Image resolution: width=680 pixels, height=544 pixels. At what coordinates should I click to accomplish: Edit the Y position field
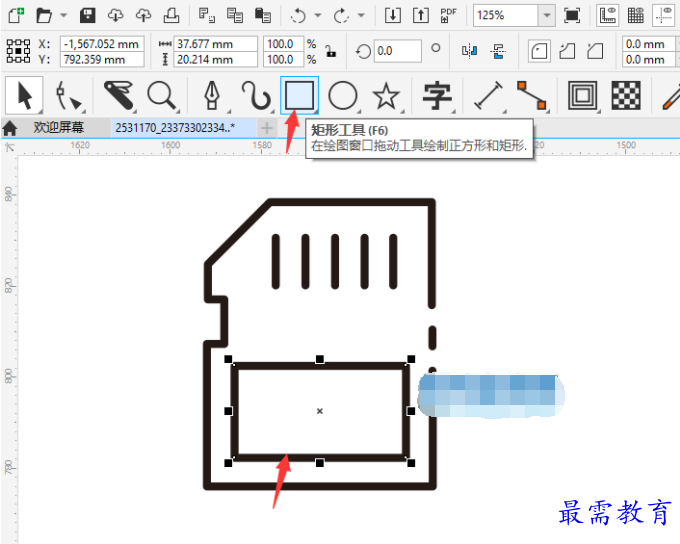[x=102, y=59]
